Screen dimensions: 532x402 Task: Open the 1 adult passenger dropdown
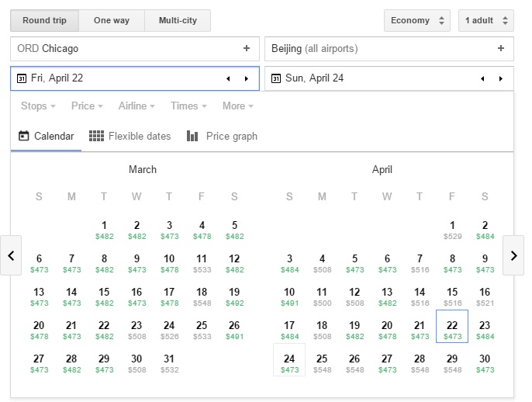[485, 20]
